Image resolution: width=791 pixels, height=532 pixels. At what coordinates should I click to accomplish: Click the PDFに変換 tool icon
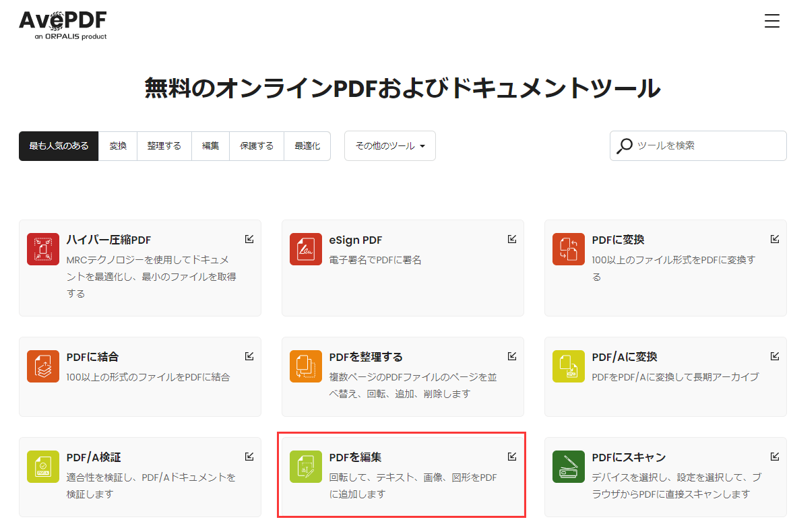coord(568,247)
